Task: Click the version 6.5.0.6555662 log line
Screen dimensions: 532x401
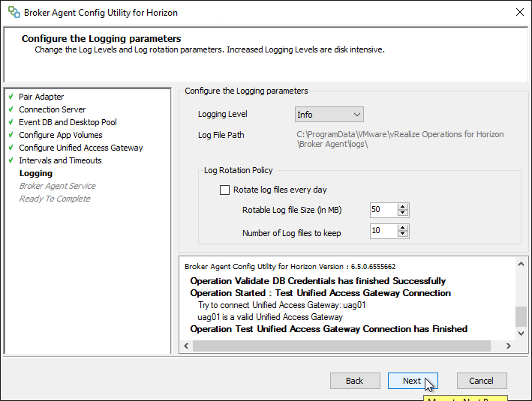Action: click(x=290, y=266)
